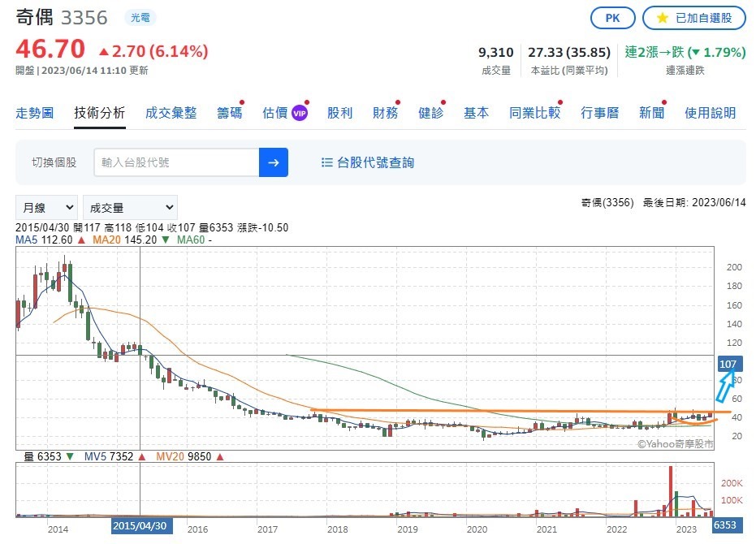
Task: Click the MA5 blue down-triangle indicator
Action: (x=83, y=240)
